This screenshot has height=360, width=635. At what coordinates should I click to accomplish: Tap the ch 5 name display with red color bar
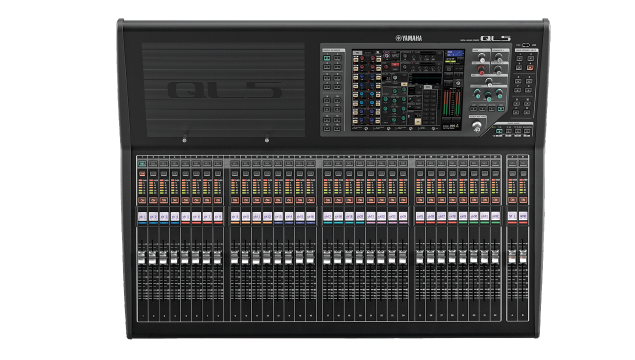coord(185,217)
